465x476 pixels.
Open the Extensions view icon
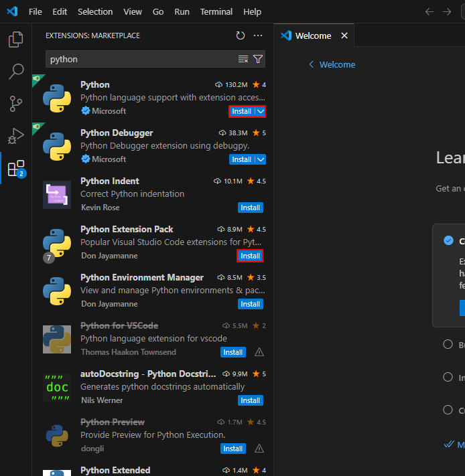point(16,168)
